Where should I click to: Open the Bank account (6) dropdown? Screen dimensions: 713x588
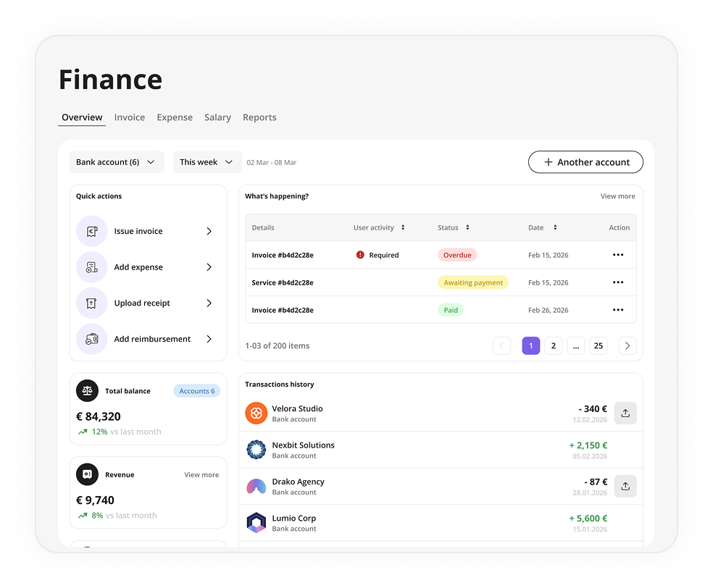(116, 162)
